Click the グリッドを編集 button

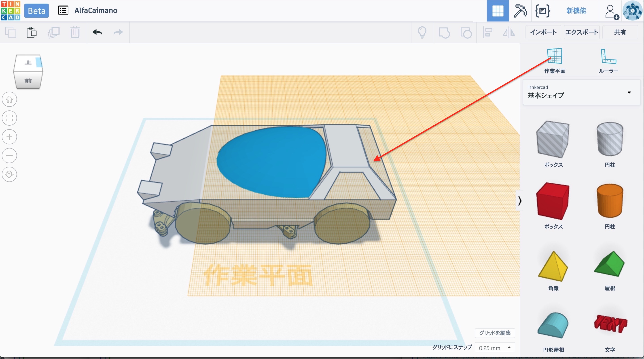tap(495, 333)
